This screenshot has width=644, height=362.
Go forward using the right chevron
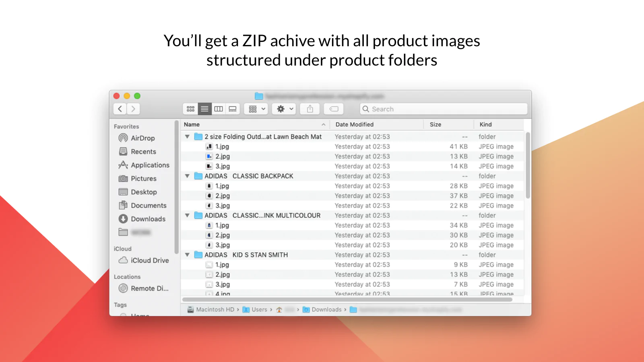click(133, 109)
